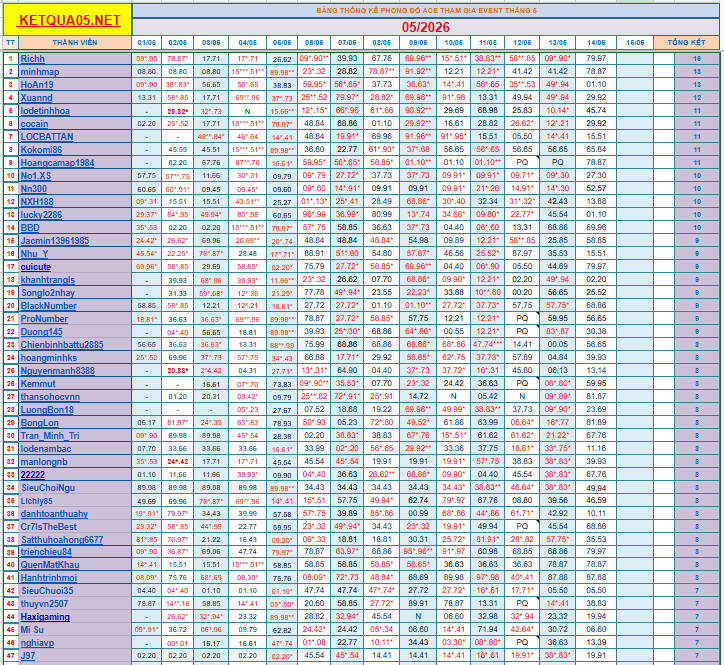Open member link nghiavp
Viewport: 724px width, 665px height.
37,642
